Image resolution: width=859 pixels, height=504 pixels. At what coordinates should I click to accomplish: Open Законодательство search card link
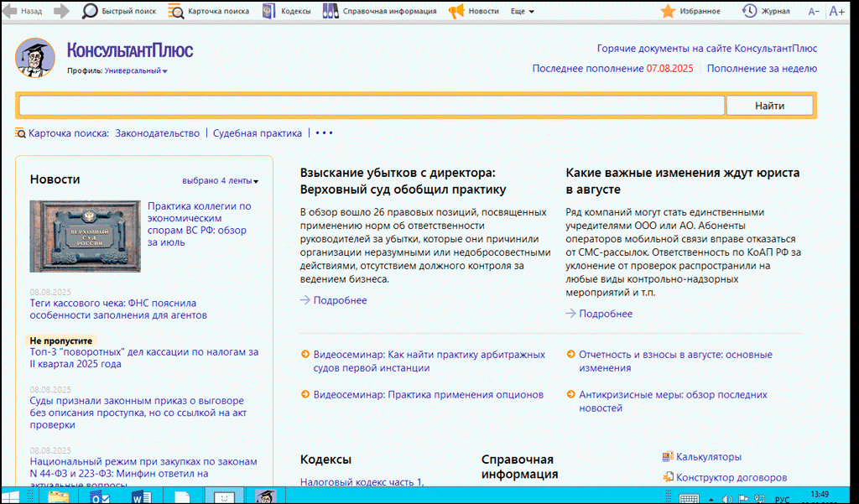tap(157, 133)
